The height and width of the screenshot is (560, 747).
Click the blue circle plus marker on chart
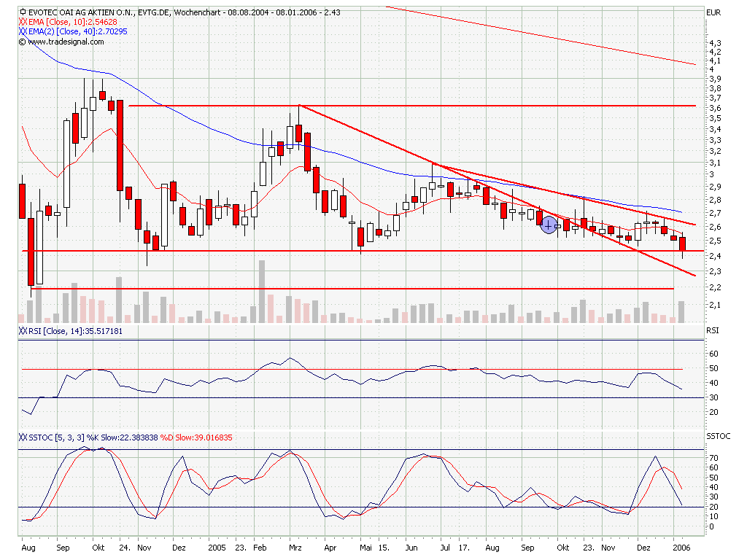(549, 226)
